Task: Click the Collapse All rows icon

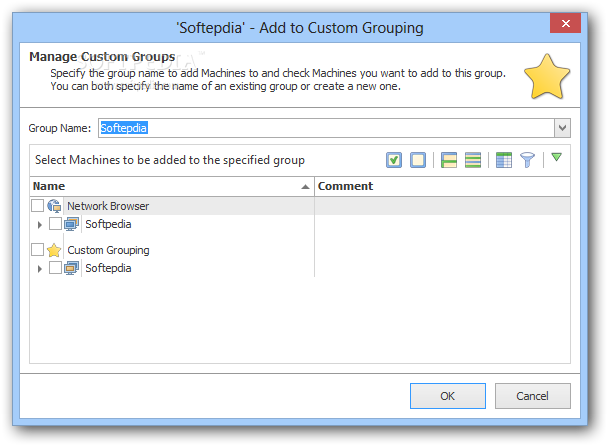Action: 449,160
